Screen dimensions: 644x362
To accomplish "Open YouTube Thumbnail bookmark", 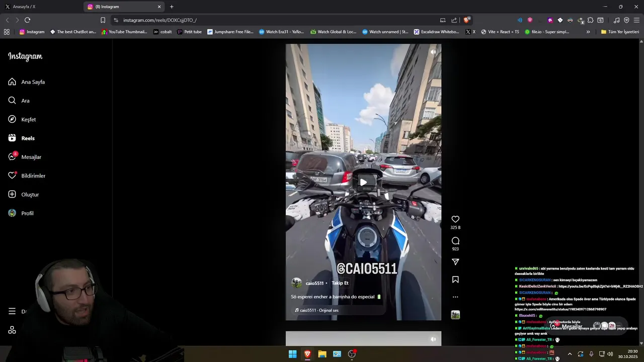I will click(124, 32).
